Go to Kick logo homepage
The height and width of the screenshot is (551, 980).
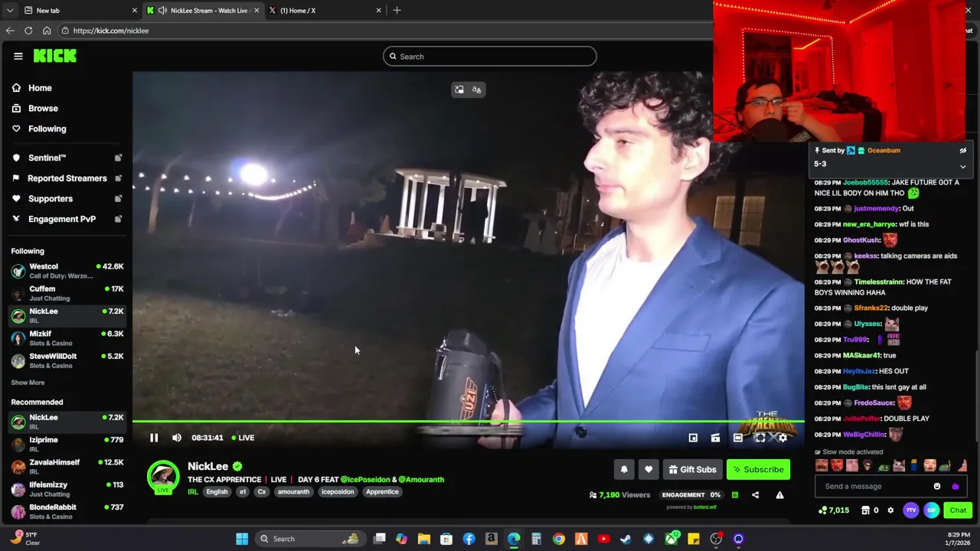click(55, 56)
